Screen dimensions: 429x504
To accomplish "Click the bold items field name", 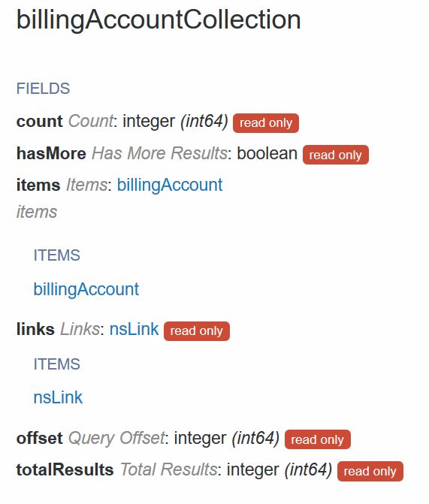I will pyautogui.click(x=38, y=185).
